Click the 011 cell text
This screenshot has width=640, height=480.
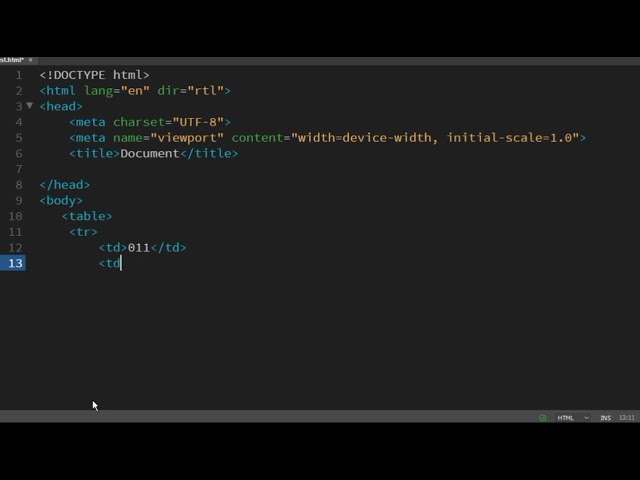click(139, 248)
